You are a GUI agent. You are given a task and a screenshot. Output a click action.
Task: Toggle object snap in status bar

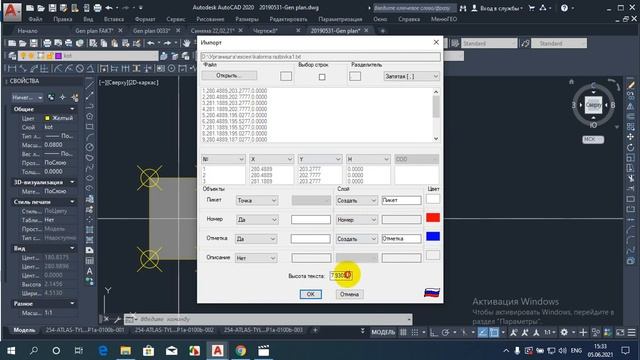[x=494, y=332]
